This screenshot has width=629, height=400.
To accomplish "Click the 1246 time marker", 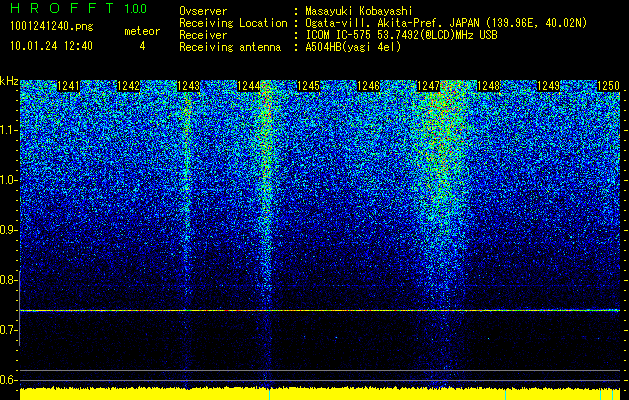I will [368, 86].
